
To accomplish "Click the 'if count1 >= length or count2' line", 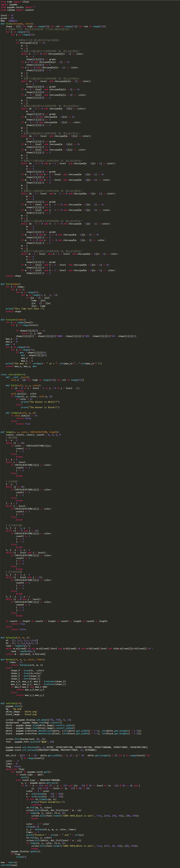I will (57, 621).
